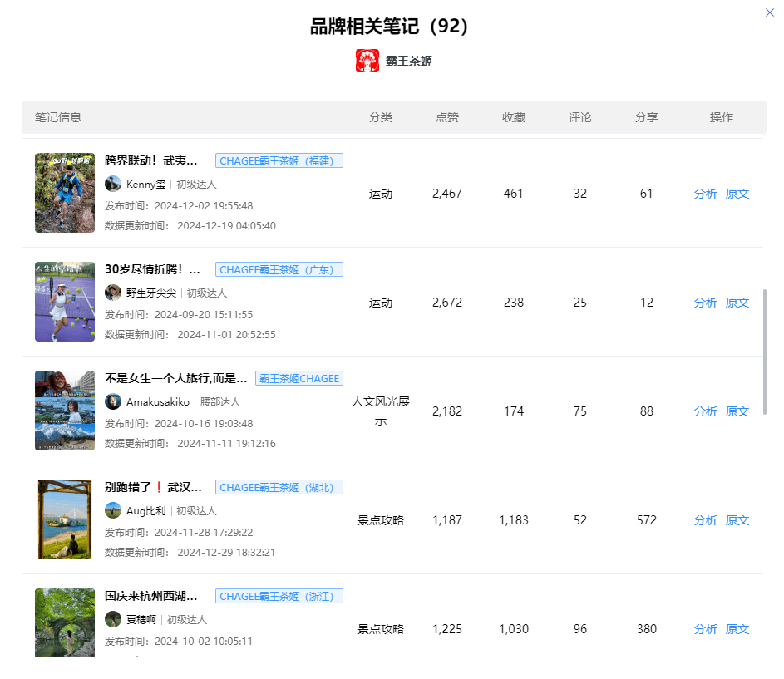784x679 pixels.
Task: Select the CHAGEE霸王茶姬（湖北）brand tag
Action: (279, 488)
